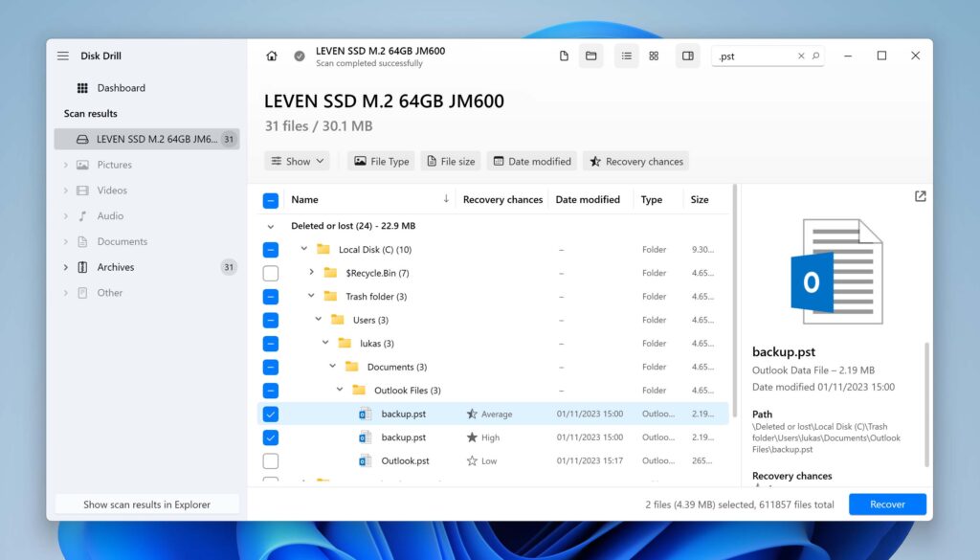Open the File size filter
Screen dimensions: 980x560
(450, 161)
